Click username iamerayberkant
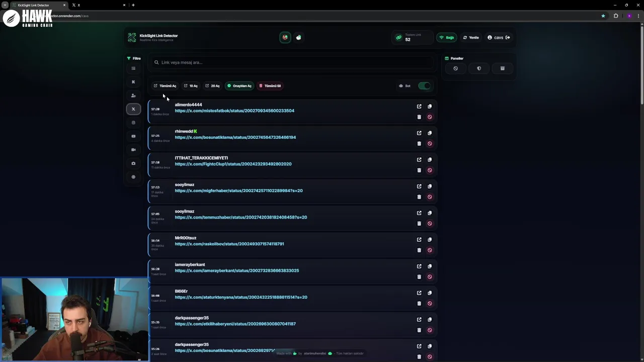 tap(190, 264)
